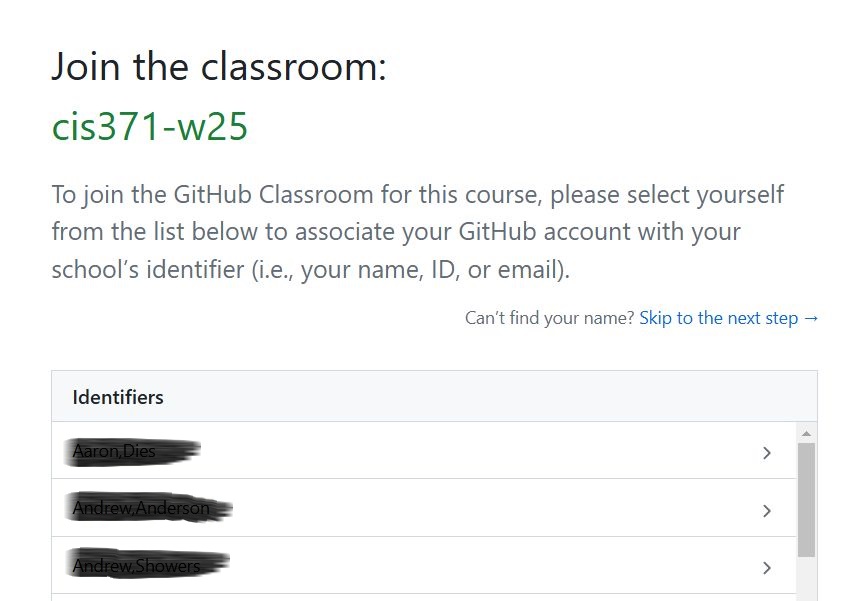Click the Can't find your name text

click(549, 318)
